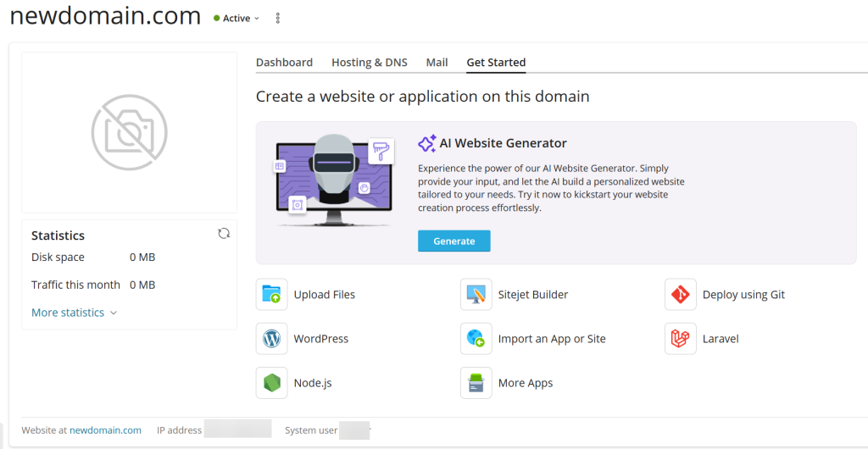This screenshot has width=868, height=449.
Task: Select the Laravel icon
Action: [680, 339]
